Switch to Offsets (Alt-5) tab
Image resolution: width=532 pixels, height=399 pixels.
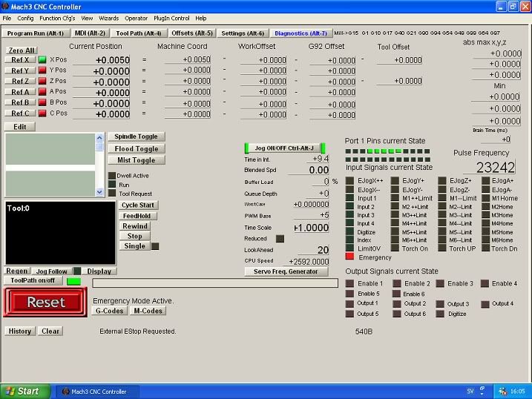tap(192, 33)
